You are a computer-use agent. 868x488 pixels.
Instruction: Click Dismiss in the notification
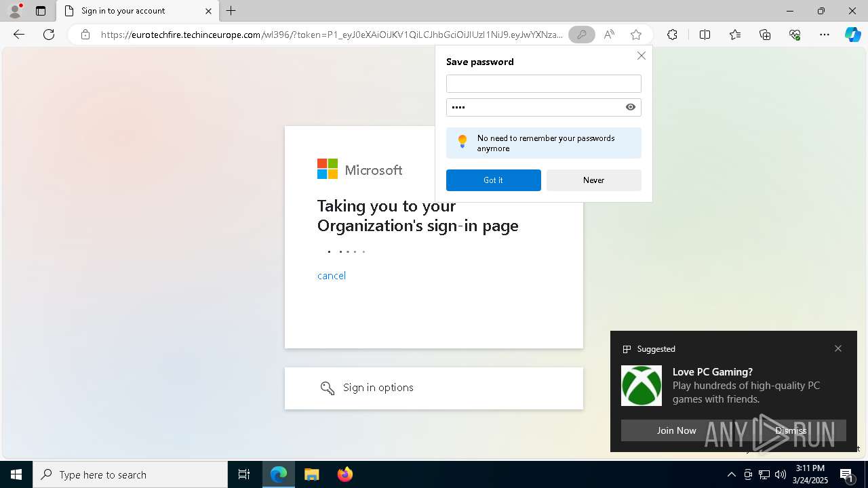791,430
